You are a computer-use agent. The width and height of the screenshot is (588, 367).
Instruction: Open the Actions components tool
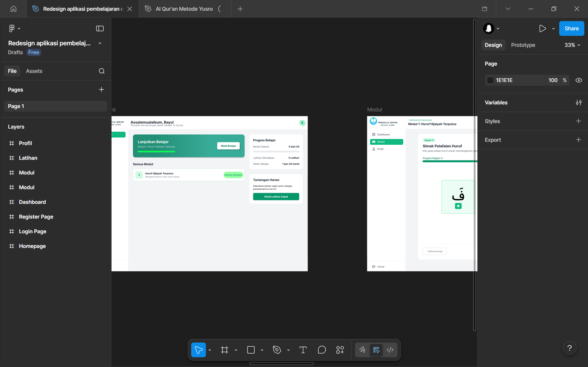(340, 350)
